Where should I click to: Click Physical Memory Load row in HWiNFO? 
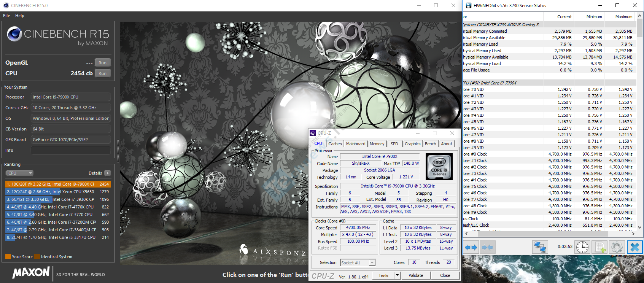tap(549, 64)
